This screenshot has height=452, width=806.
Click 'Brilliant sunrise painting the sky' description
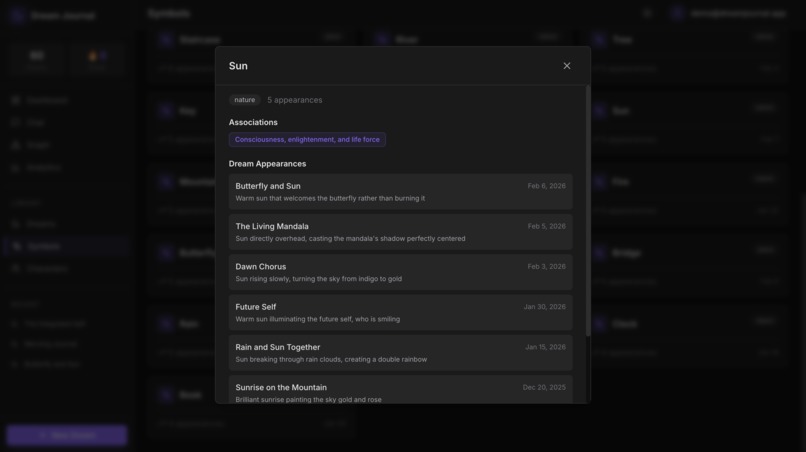(308, 400)
